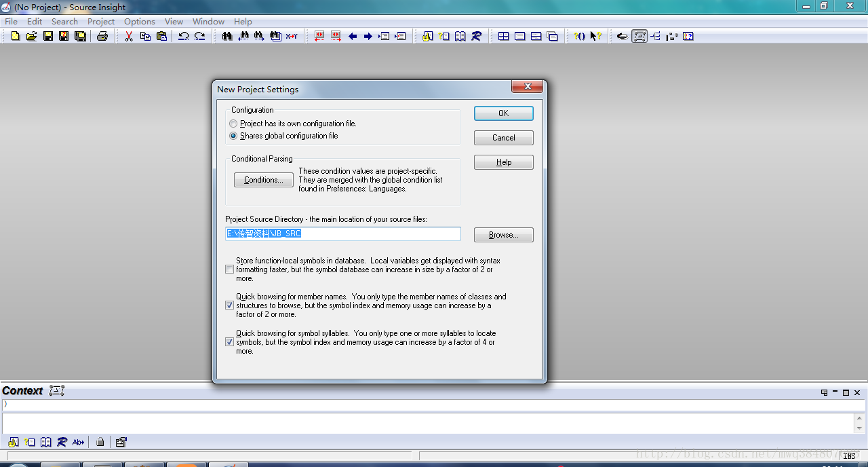
Task: Open a file with the folder icon
Action: (31, 36)
